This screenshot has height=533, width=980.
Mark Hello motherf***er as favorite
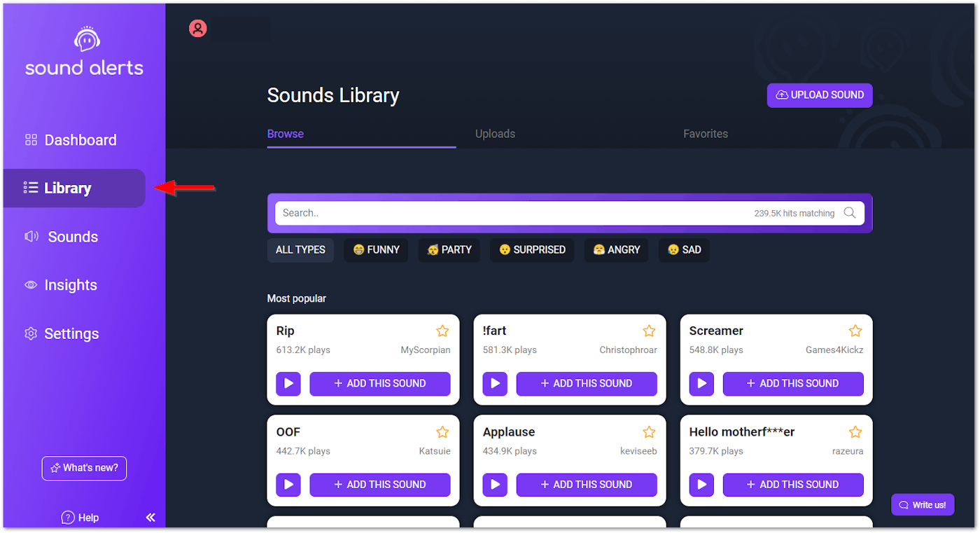[x=855, y=432]
